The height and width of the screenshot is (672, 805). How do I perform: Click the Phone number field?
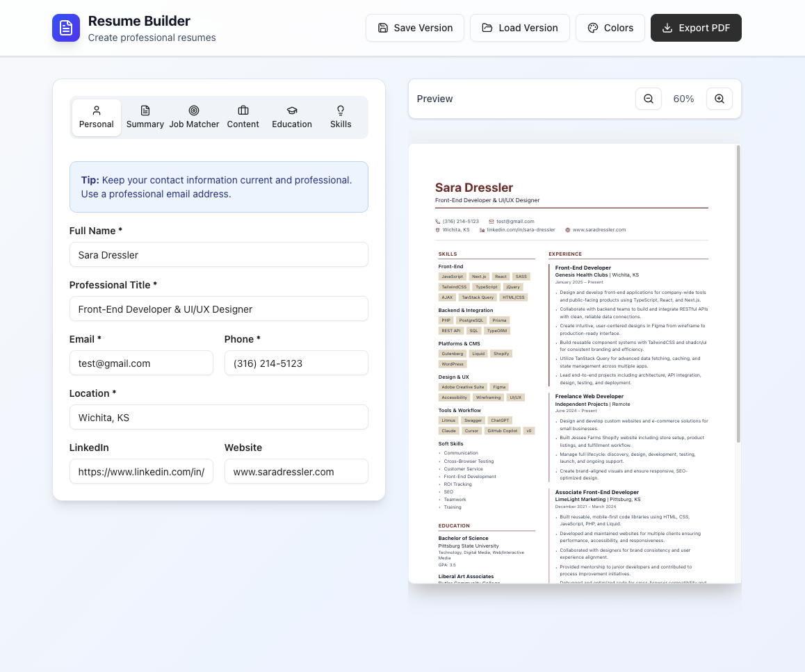click(x=296, y=363)
